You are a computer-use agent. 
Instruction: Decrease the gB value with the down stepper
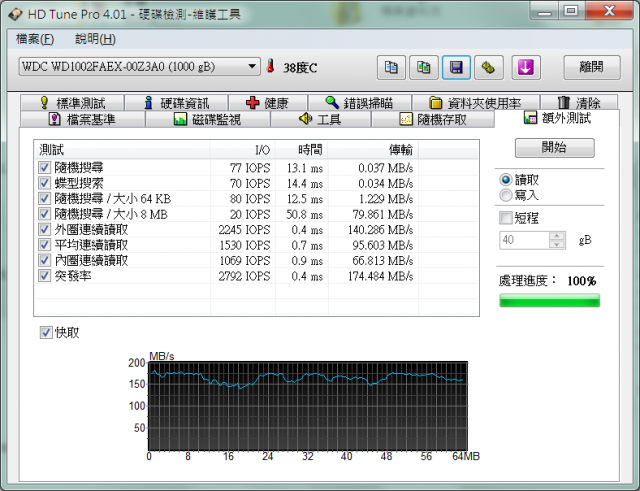(x=557, y=244)
